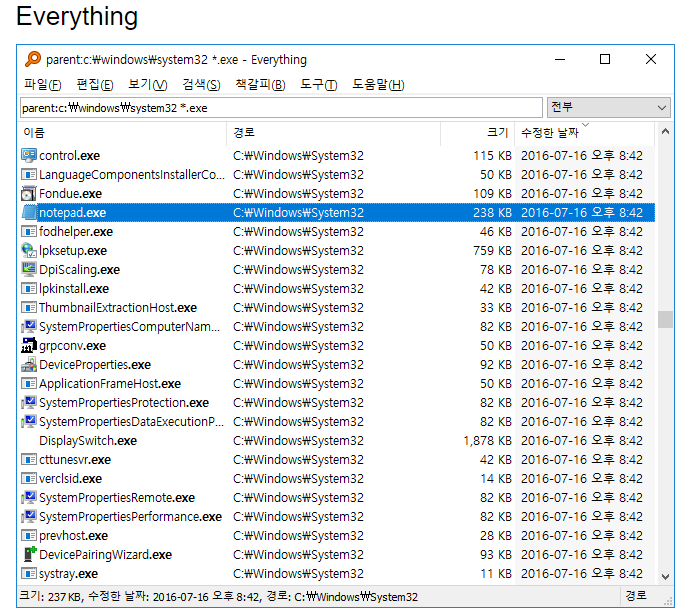Image resolution: width=688 pixels, height=615 pixels.
Task: Click the SystemPropertiesProtection.exe icon
Action: point(29,403)
